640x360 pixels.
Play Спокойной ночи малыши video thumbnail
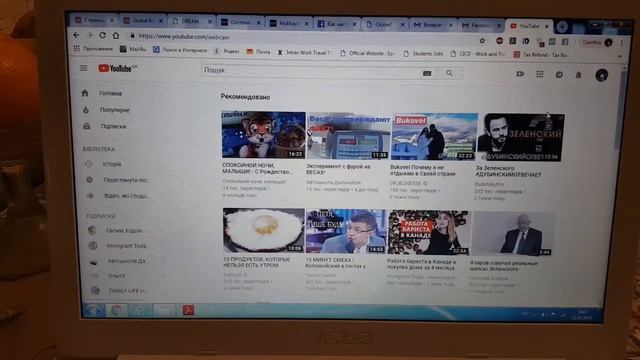(x=264, y=135)
